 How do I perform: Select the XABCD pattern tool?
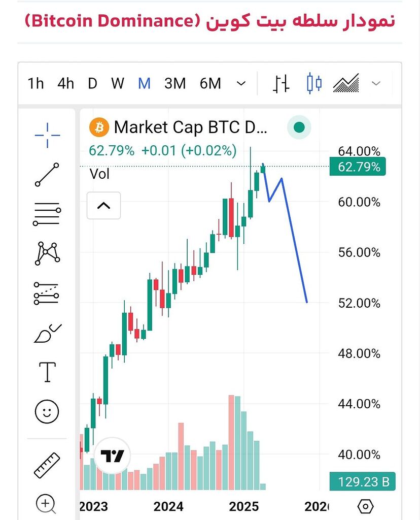click(47, 253)
